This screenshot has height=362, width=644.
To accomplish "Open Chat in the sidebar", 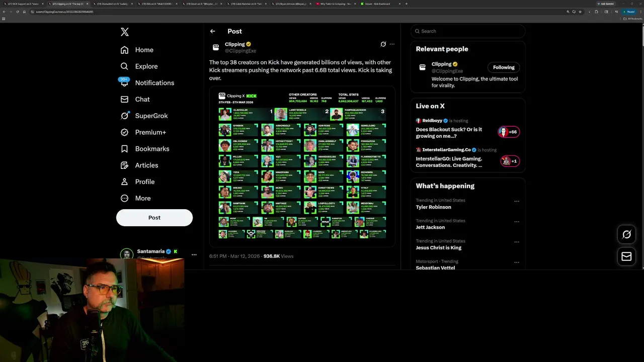I will (135, 99).
